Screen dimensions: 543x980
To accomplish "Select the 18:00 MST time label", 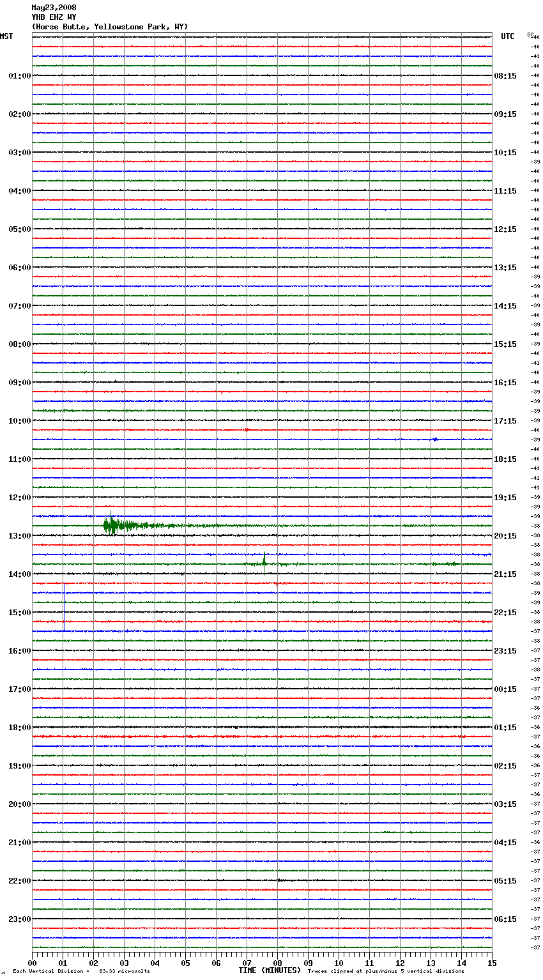I will tap(20, 728).
